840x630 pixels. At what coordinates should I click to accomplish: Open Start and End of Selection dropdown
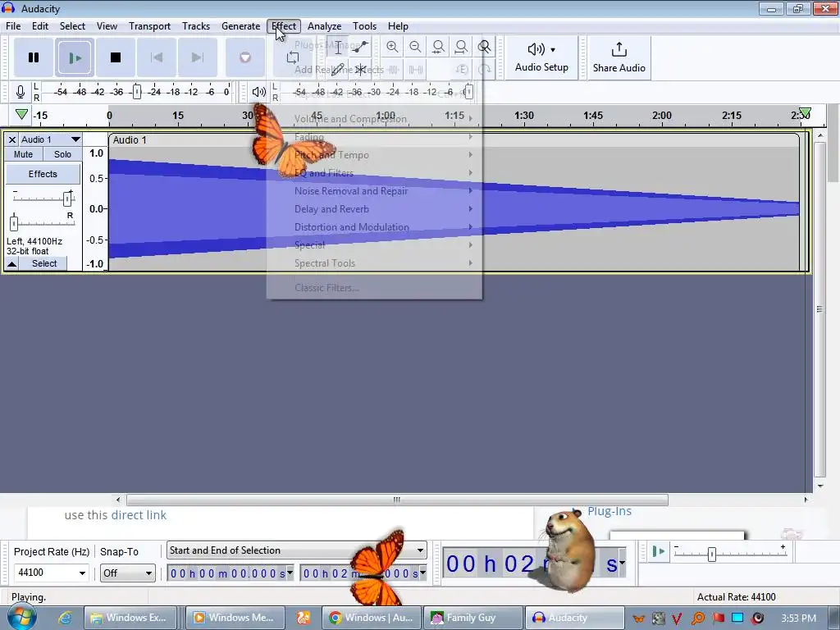click(297, 550)
